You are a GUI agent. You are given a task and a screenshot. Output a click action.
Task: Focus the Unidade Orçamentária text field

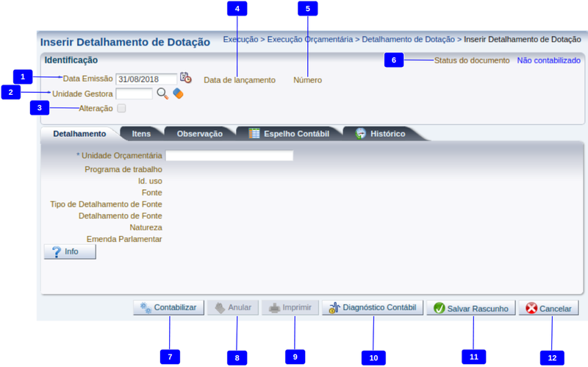point(229,156)
